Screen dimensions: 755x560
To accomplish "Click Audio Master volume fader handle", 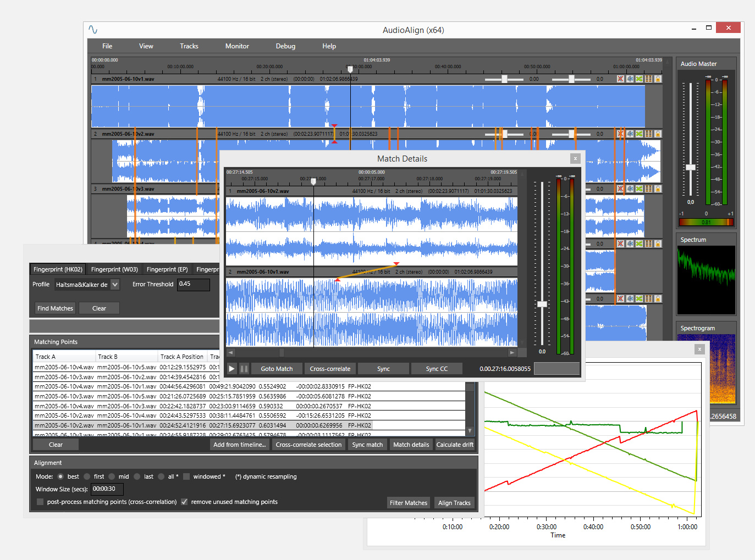I will coord(691,167).
